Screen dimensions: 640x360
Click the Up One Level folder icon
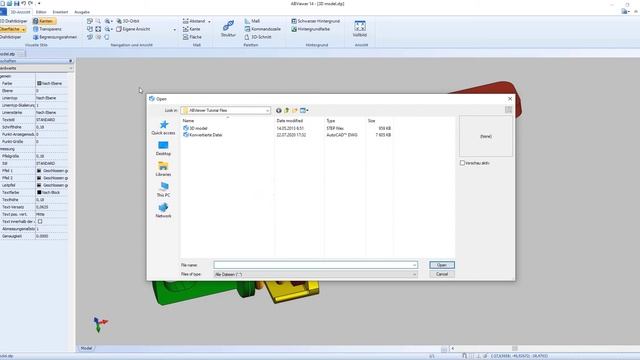tap(287, 110)
